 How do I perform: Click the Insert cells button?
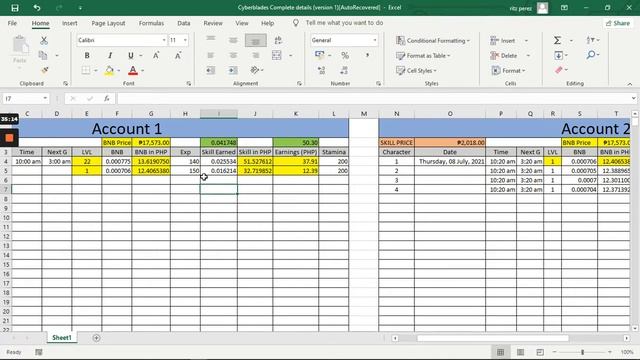503,40
